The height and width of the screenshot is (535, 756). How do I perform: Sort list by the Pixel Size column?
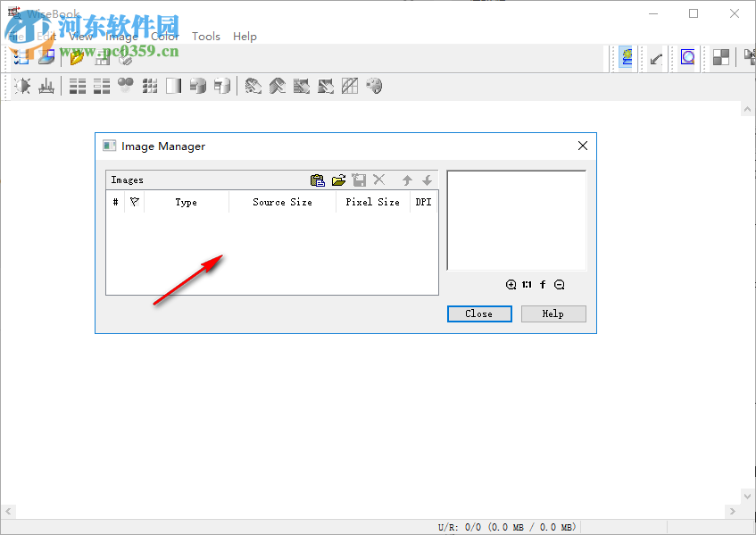coord(372,202)
